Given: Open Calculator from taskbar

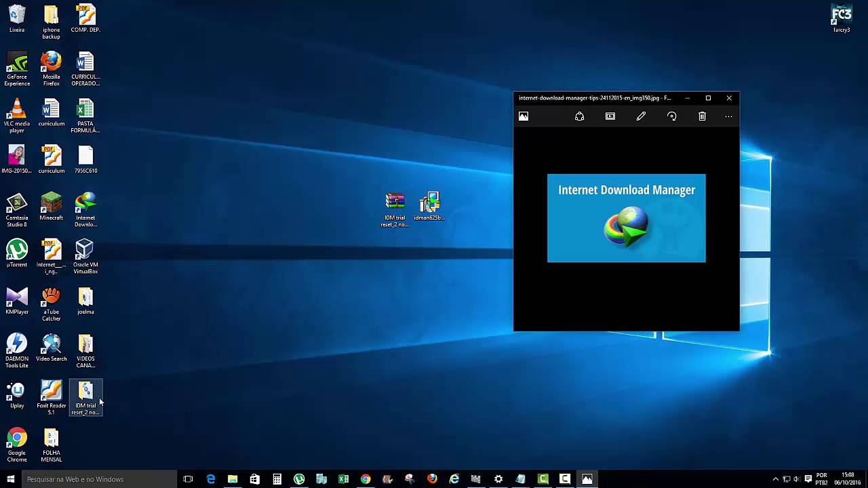Looking at the screenshot, I should coord(277,479).
